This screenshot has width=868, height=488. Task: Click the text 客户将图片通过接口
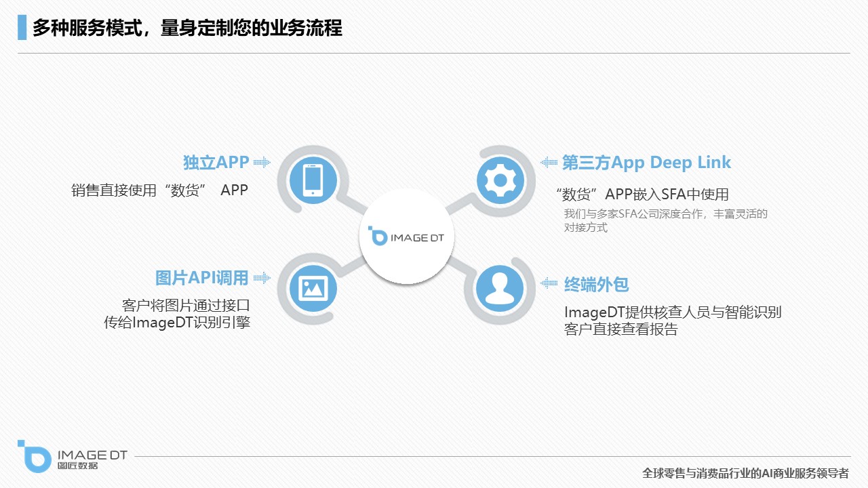[186, 306]
